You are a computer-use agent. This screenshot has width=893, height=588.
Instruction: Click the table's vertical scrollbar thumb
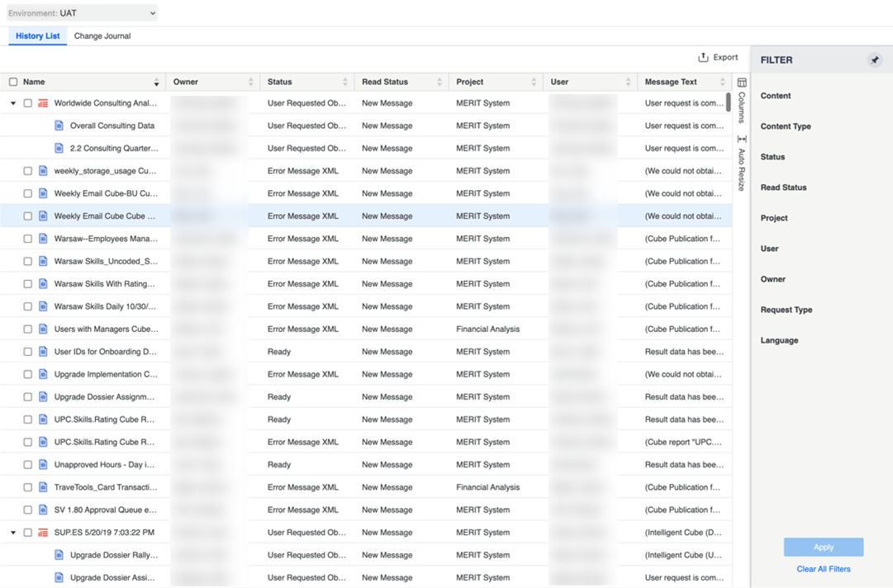click(728, 102)
